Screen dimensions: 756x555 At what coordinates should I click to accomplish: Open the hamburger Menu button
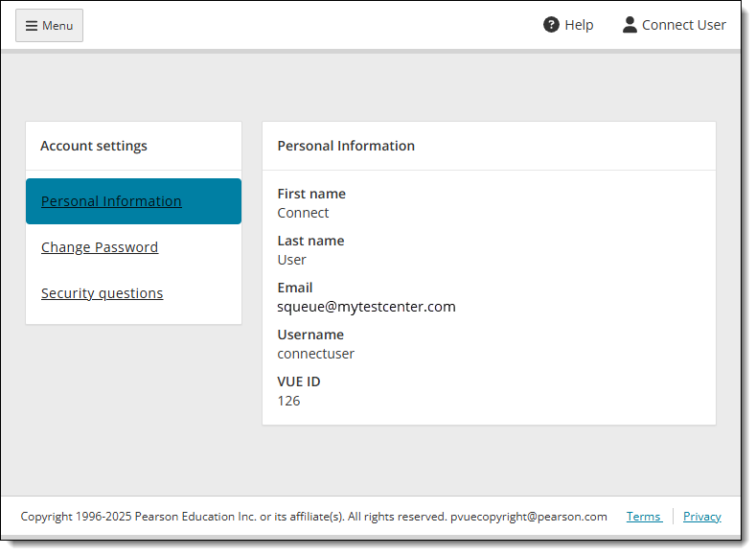click(49, 26)
